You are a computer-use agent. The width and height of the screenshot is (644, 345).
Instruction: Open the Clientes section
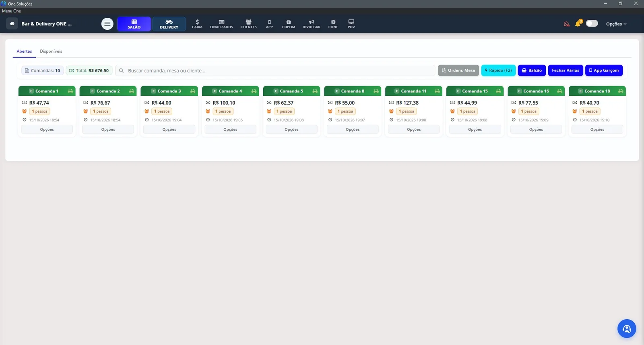coord(248,24)
